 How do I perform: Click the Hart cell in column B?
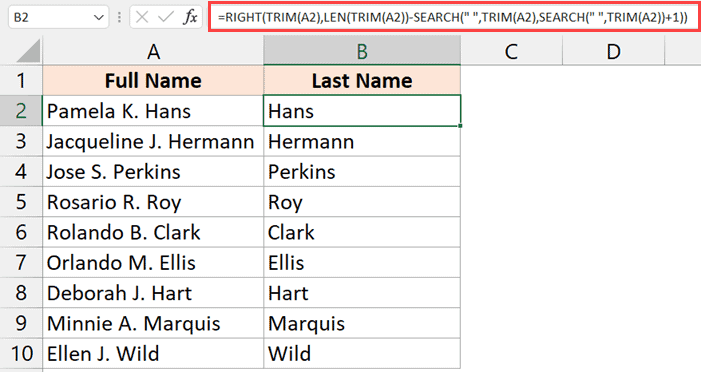(362, 293)
